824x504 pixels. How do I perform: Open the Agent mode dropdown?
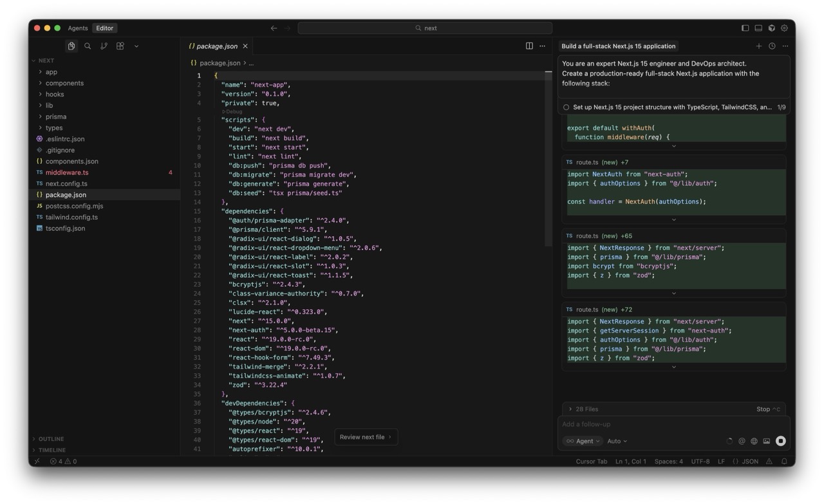(x=583, y=441)
